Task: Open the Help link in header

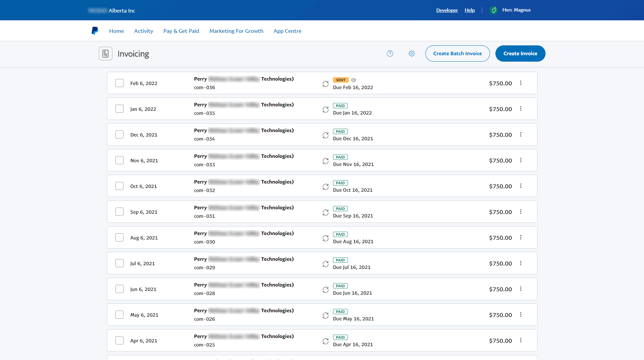Action: (x=469, y=10)
